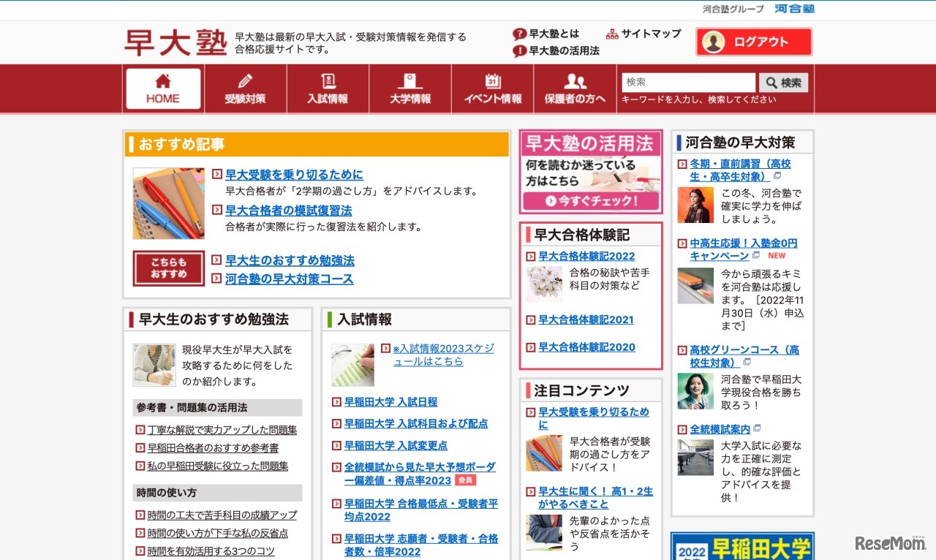Open 時間の使い方が下手な私の反省点 link
936x560 pixels.
[218, 534]
